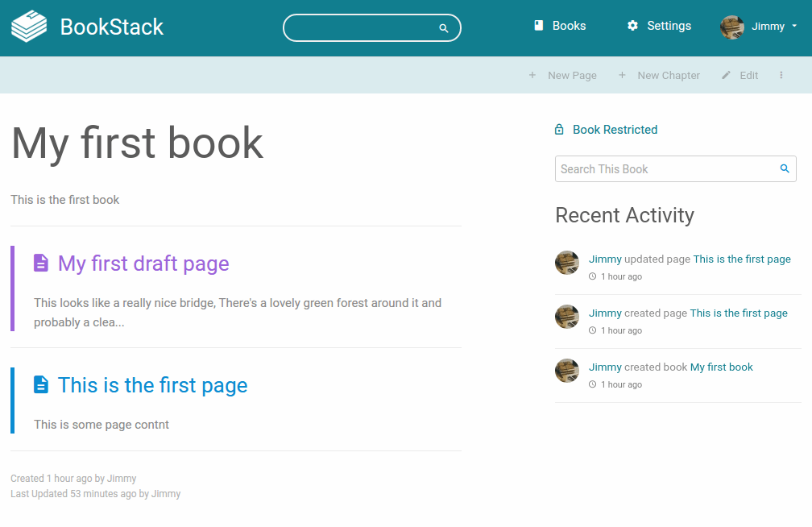Open 'My first book' activity link
Screen dimensions: 812x527
[722, 367]
